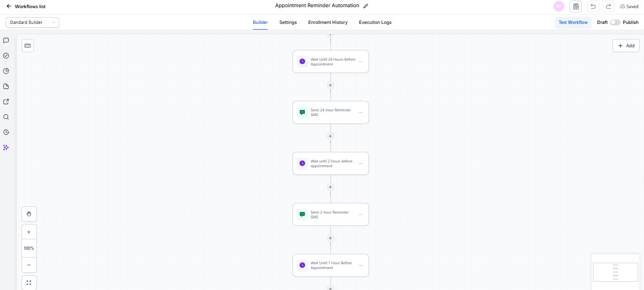Click the pencil icon to rename workflow
The width and height of the screenshot is (644, 290).
click(366, 6)
